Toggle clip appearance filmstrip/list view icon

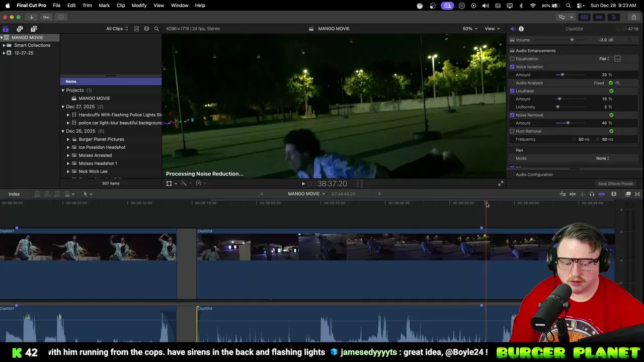point(136,29)
